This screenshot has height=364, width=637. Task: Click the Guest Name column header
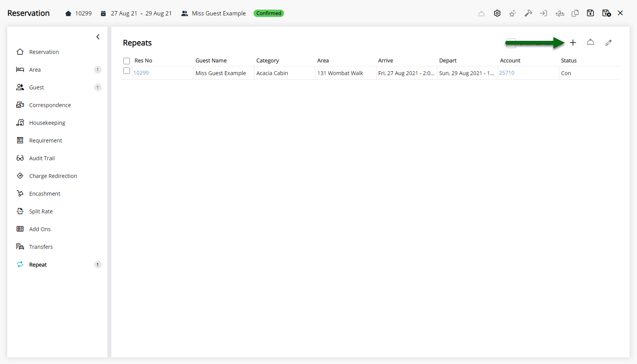coord(211,60)
